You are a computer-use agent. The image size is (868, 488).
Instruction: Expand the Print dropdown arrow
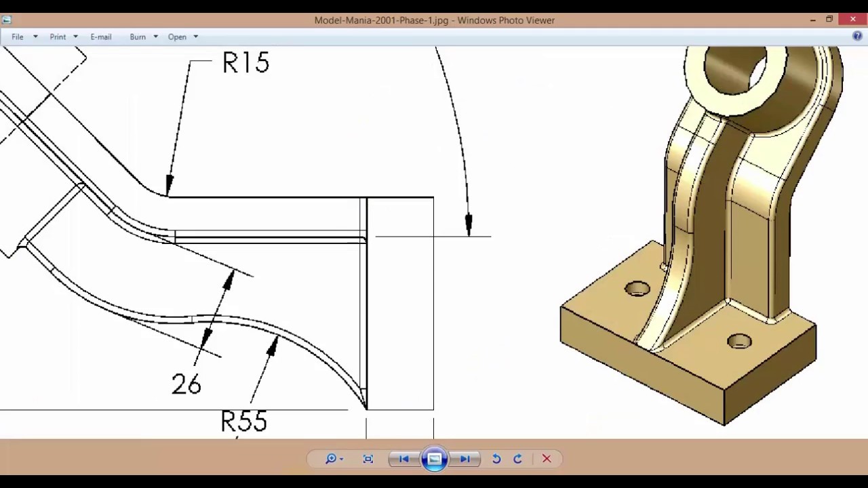tap(75, 37)
